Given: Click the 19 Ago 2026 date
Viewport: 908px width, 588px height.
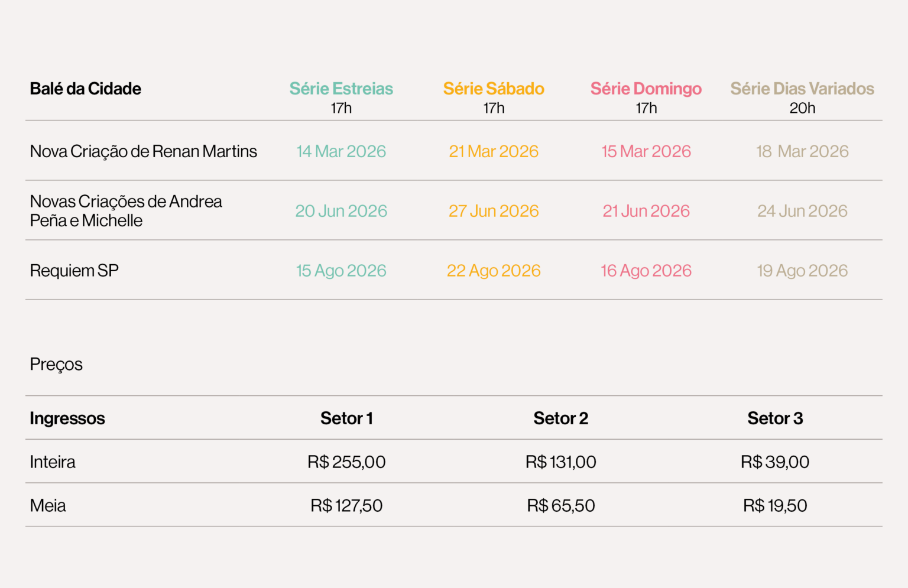Looking at the screenshot, I should pyautogui.click(x=802, y=271).
